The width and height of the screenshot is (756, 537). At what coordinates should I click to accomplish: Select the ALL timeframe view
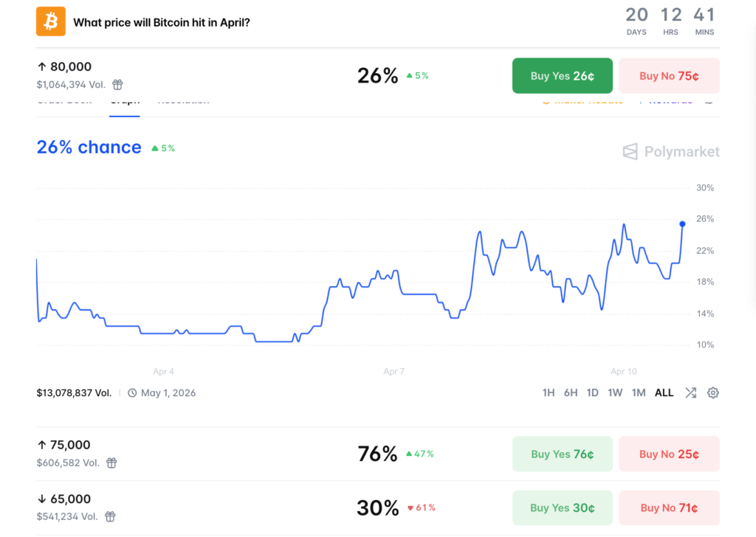[x=664, y=392]
